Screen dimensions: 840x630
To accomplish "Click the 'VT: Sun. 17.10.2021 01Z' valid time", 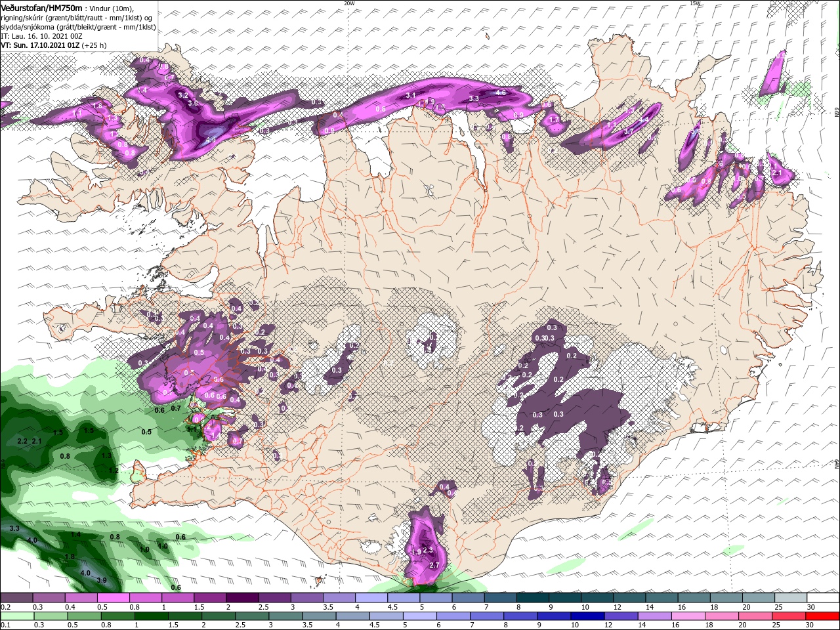I will [40, 45].
